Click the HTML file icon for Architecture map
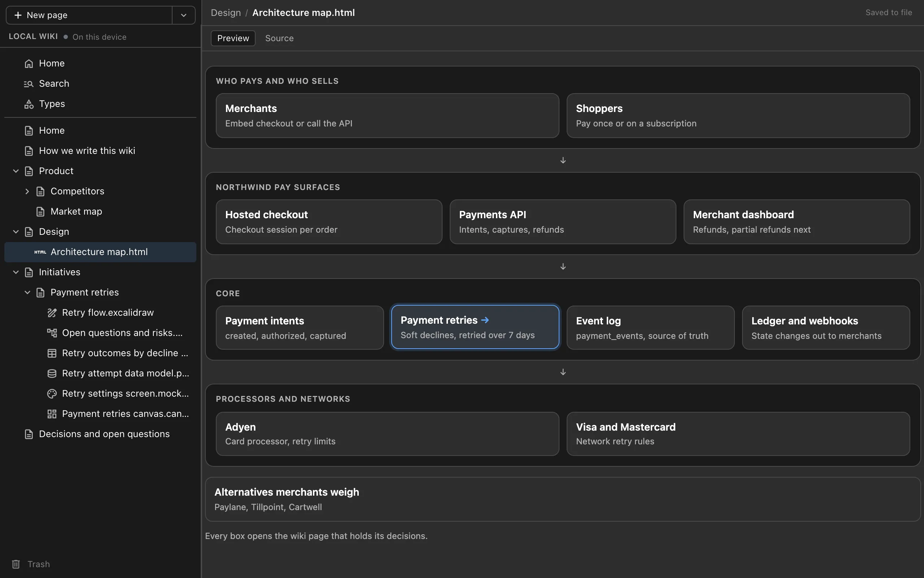 40,252
